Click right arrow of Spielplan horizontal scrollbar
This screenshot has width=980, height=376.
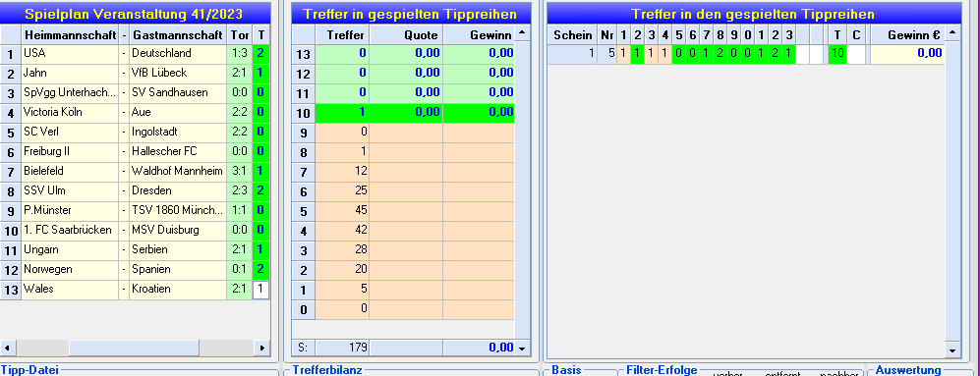[x=261, y=348]
